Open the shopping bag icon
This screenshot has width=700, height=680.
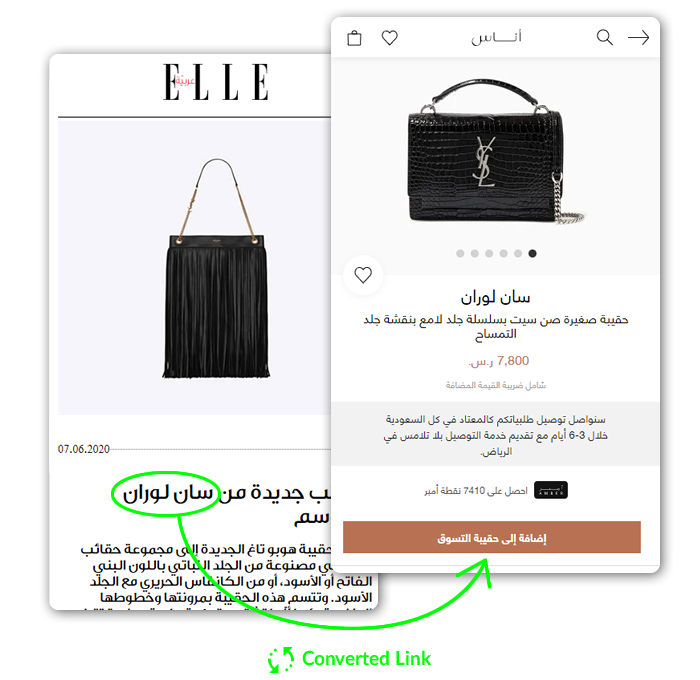coord(354,38)
